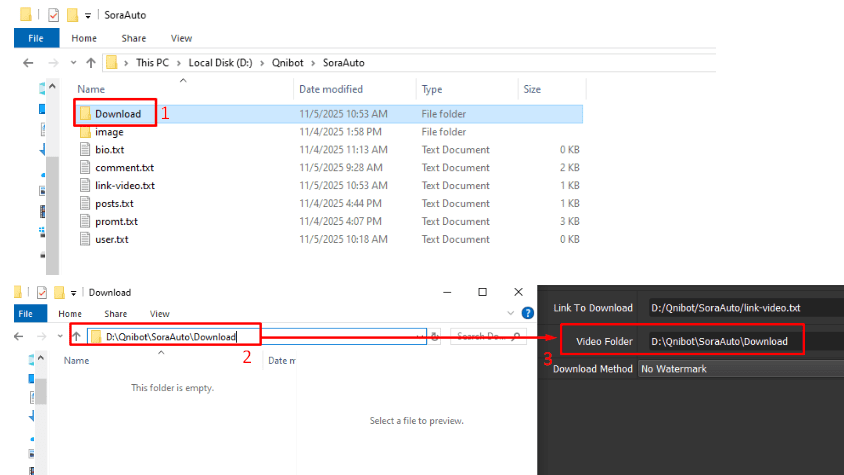Expand address history dropdown in Download window
Viewport: 844px width, 475px height.
click(420, 337)
